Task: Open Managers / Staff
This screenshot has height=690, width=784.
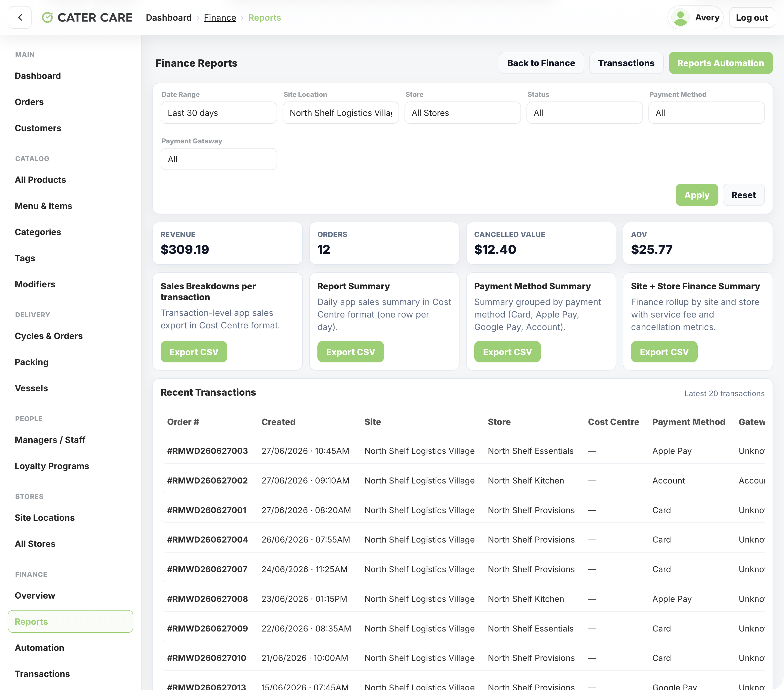Action: pos(50,440)
